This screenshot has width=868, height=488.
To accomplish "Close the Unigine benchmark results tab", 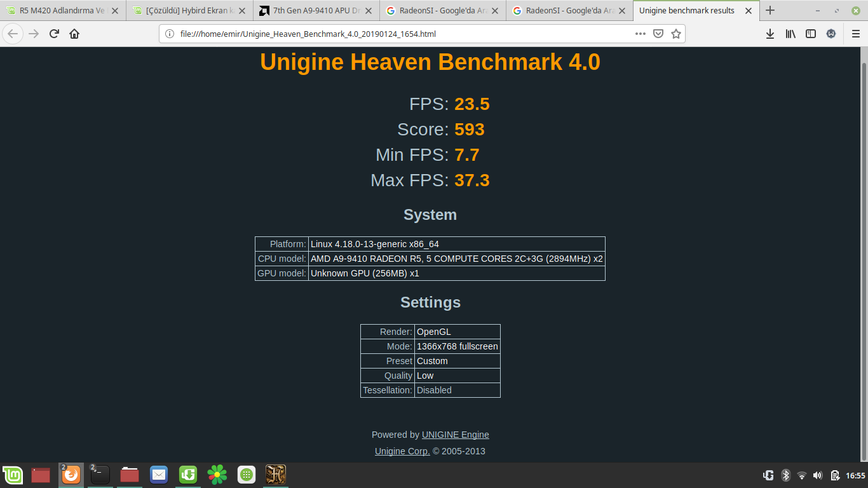I will (x=749, y=10).
